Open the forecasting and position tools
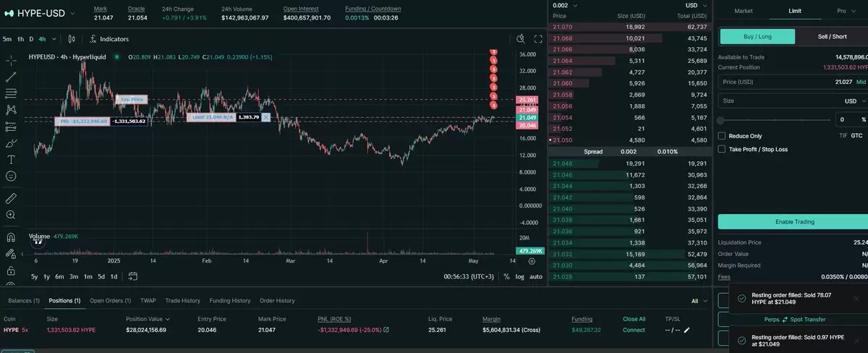 pos(11,126)
